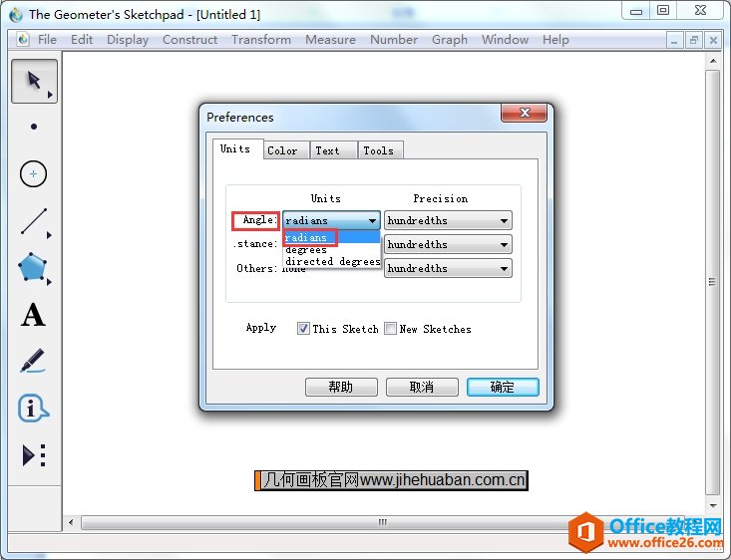Screen dimensions: 731x560
Task: Switch to the Units tab
Action: click(x=235, y=149)
